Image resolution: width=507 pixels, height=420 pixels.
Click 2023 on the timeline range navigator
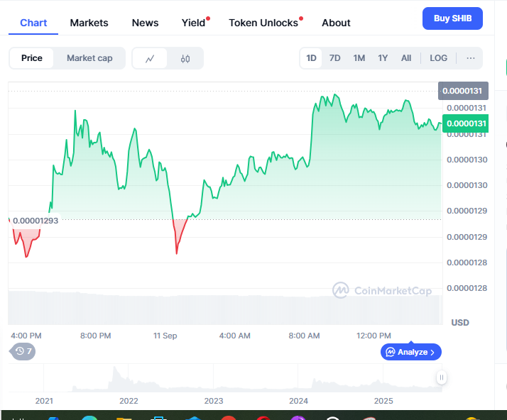[213, 401]
